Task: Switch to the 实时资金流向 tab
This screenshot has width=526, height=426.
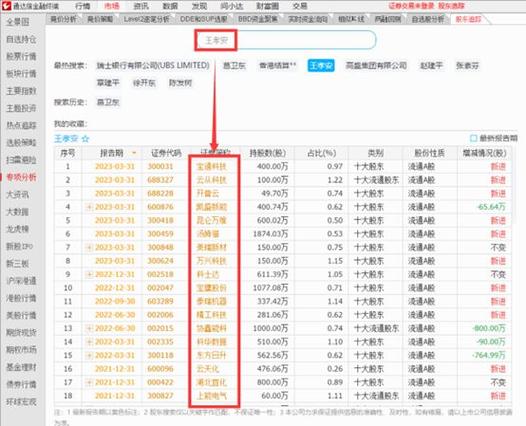Action: [308, 19]
